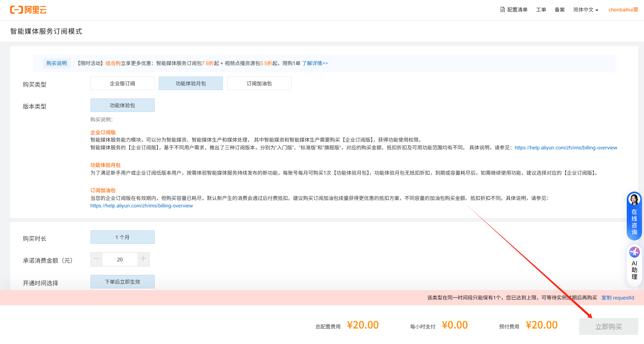Expand the 简体中文 language dropdown
Image resolution: width=644 pixels, height=344 pixels.
[x=586, y=10]
